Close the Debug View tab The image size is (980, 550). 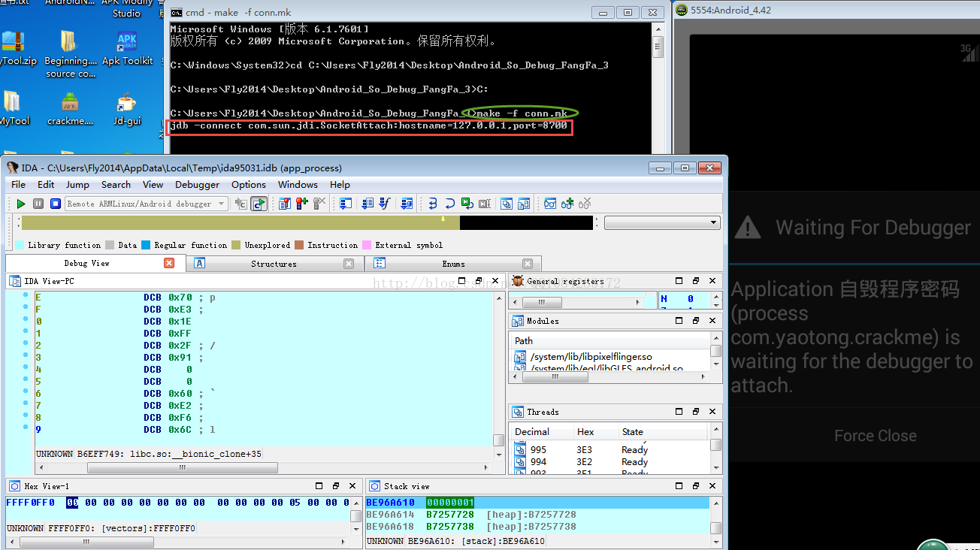coord(169,263)
